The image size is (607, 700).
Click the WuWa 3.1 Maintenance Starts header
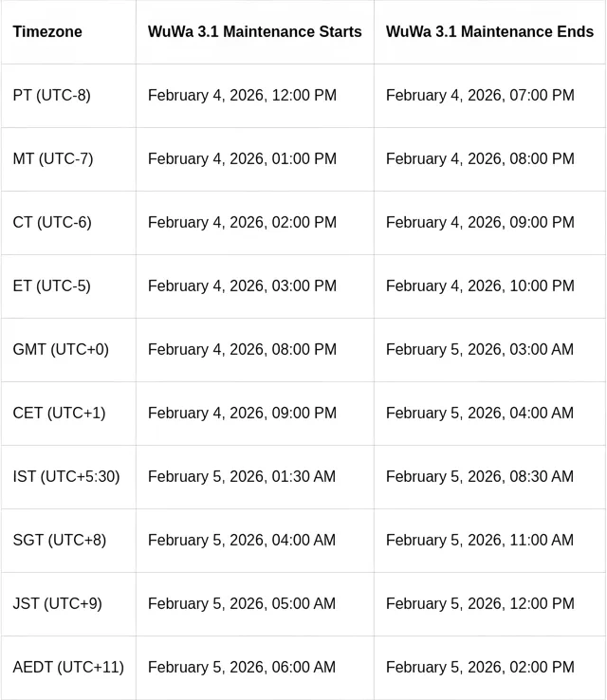pos(254,32)
